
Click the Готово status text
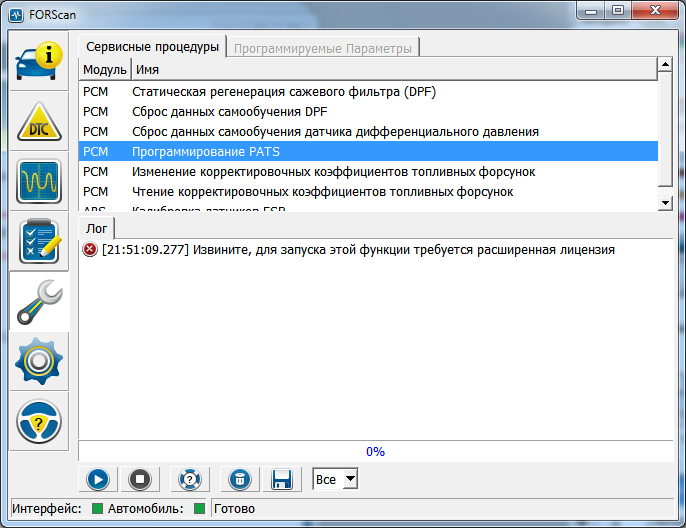point(234,509)
